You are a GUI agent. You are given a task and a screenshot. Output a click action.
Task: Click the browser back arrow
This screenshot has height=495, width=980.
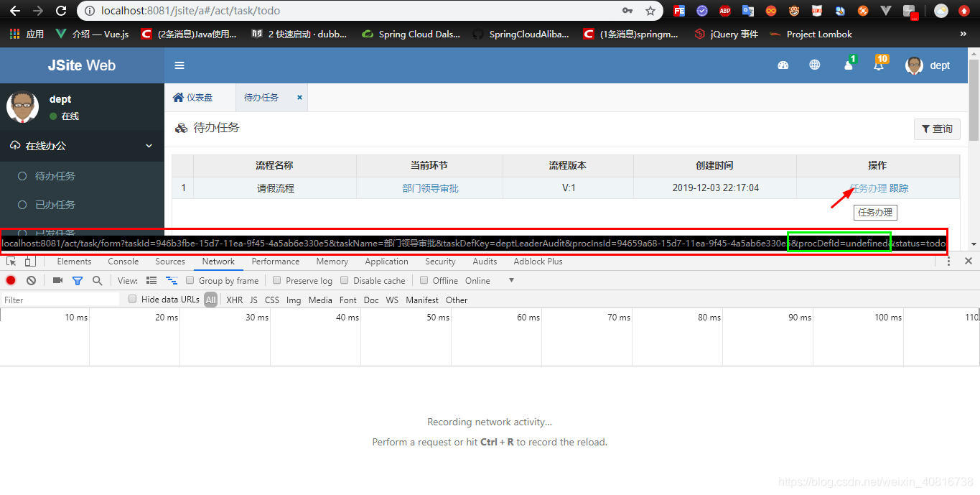pyautogui.click(x=15, y=11)
